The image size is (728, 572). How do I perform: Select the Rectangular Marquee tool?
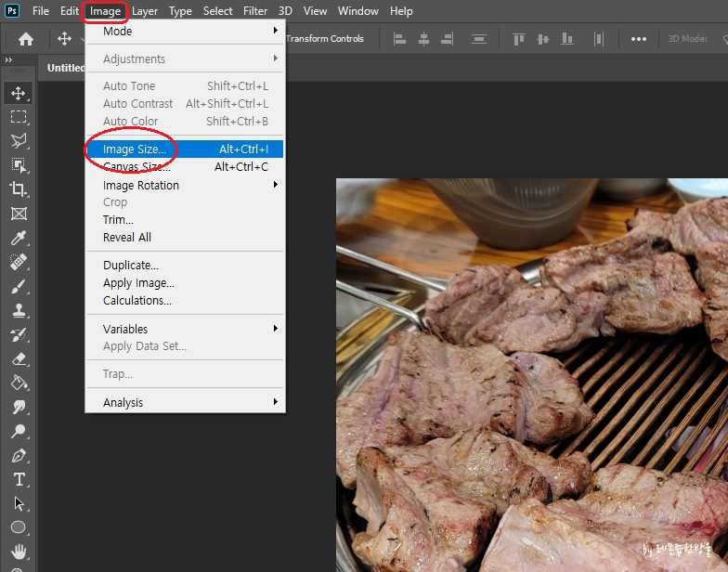[19, 117]
